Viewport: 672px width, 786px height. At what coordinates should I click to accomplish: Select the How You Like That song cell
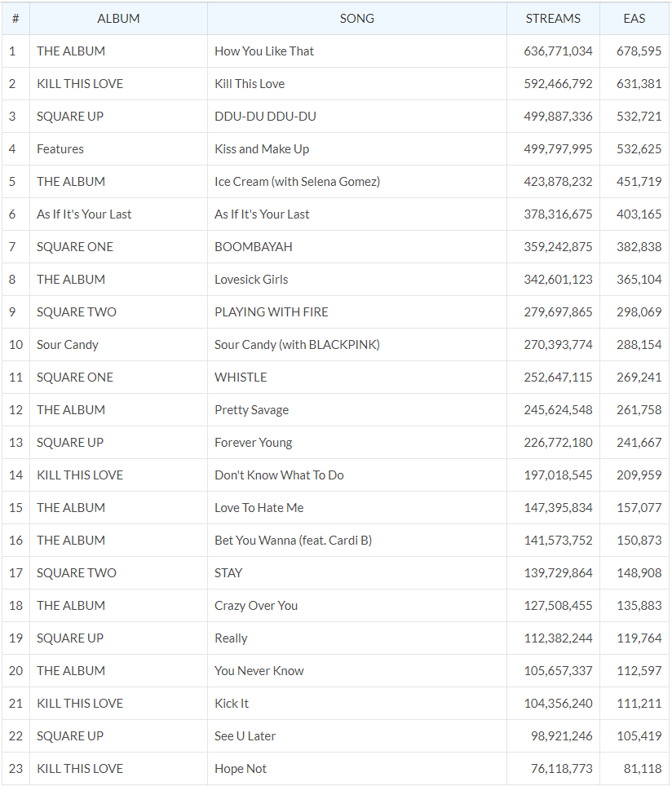(x=264, y=51)
